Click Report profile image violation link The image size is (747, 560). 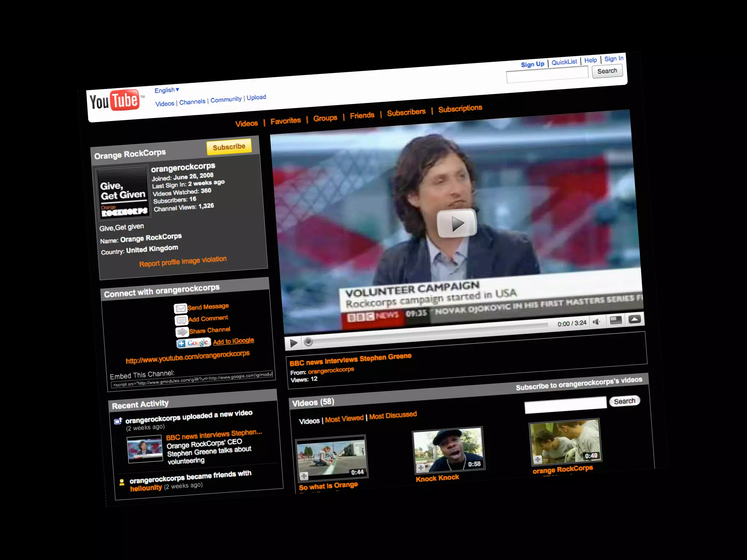pos(183,261)
